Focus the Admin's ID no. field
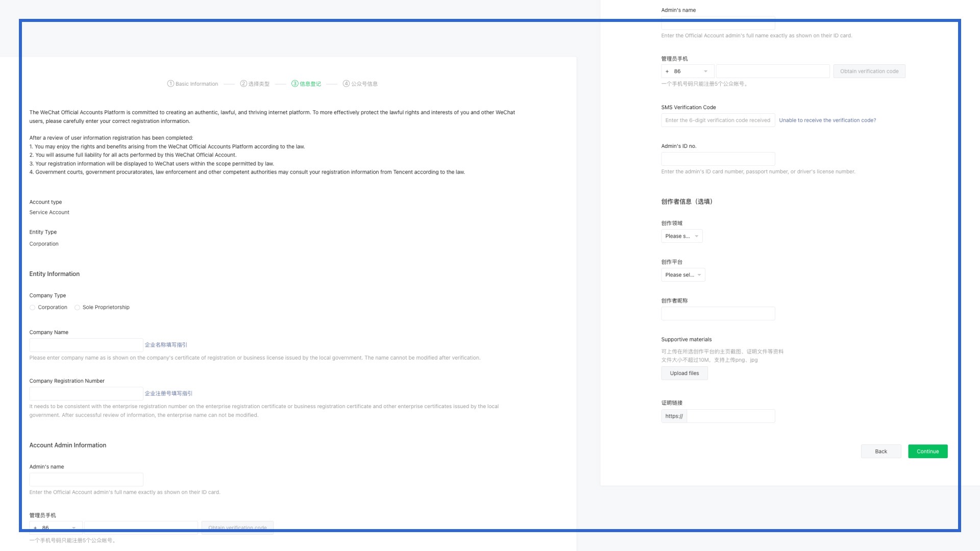 tap(718, 159)
